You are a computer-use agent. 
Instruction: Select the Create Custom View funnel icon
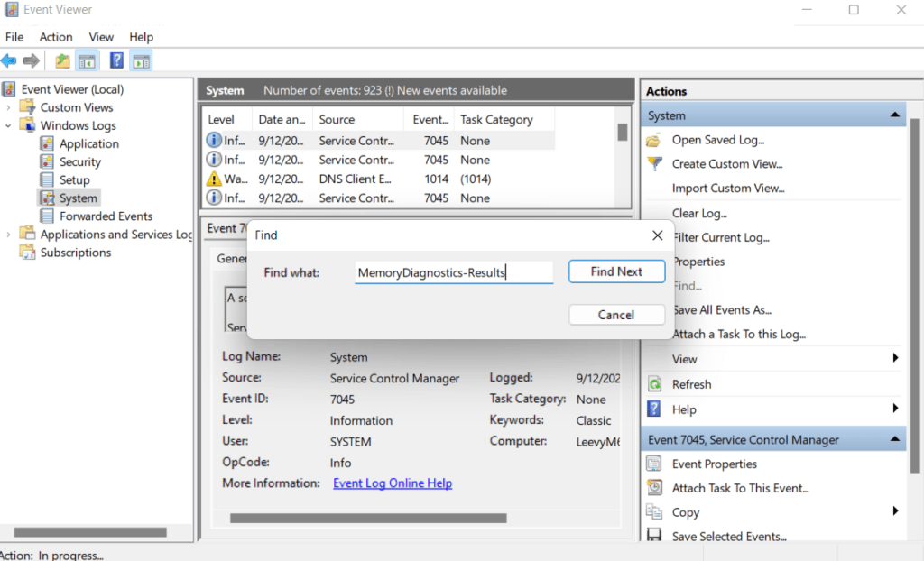[x=654, y=164]
